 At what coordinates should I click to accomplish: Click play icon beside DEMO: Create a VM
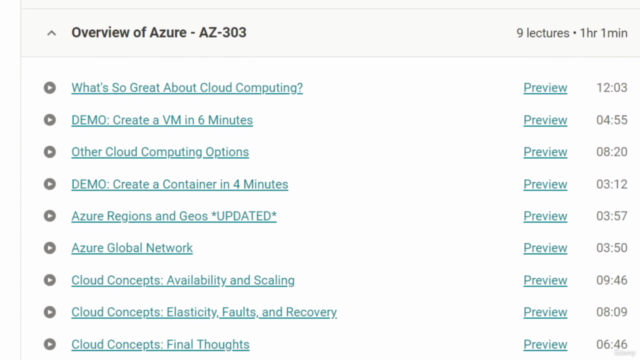point(50,120)
